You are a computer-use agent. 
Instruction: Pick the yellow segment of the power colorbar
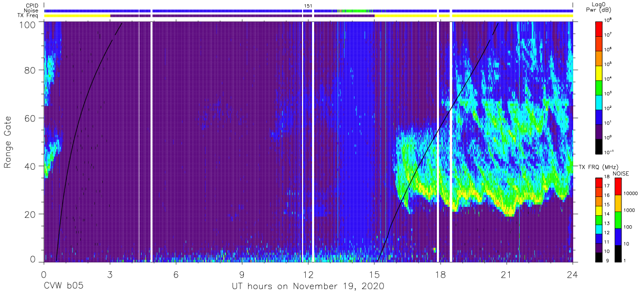[x=600, y=72]
